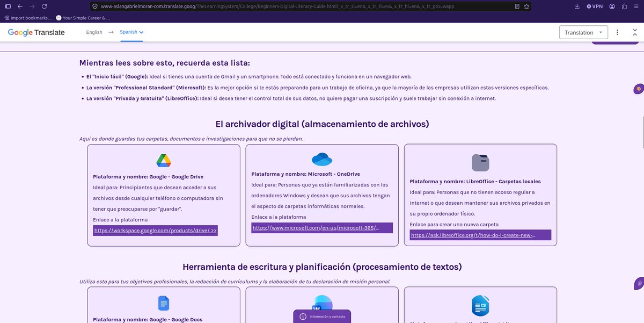This screenshot has height=323, width=644.
Task: Click heading 'Herramienta de escritura y planificación'
Action: pyautogui.click(x=322, y=267)
